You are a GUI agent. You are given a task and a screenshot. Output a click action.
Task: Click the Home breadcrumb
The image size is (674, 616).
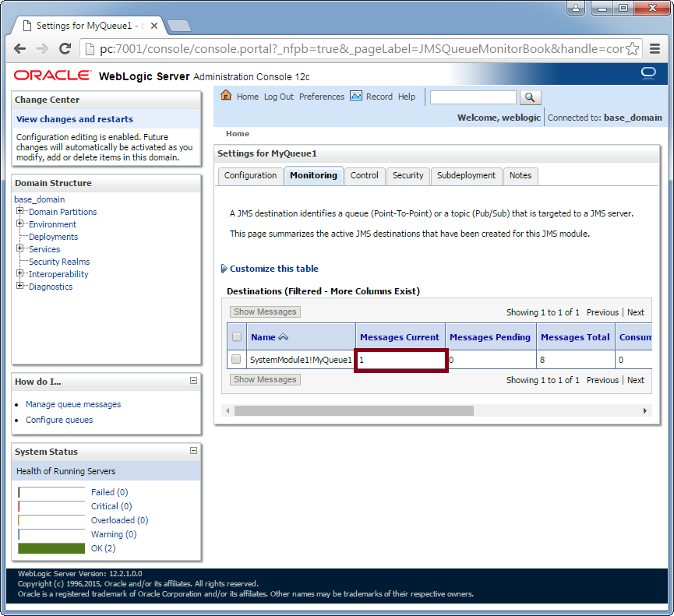click(238, 134)
